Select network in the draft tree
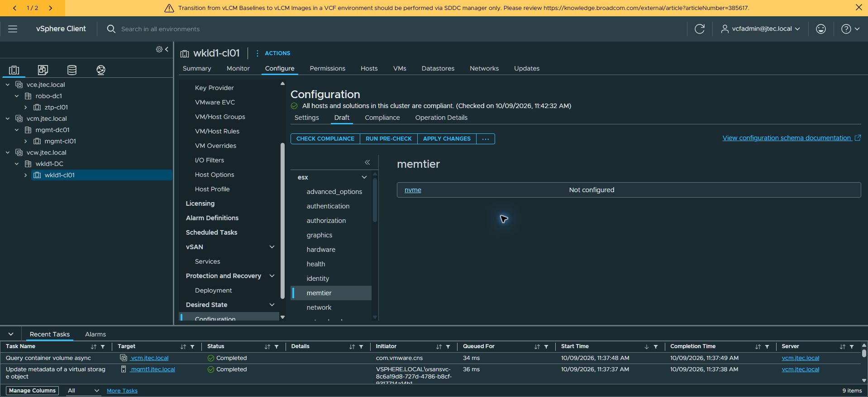Viewport: 868px width, 397px height. click(319, 307)
